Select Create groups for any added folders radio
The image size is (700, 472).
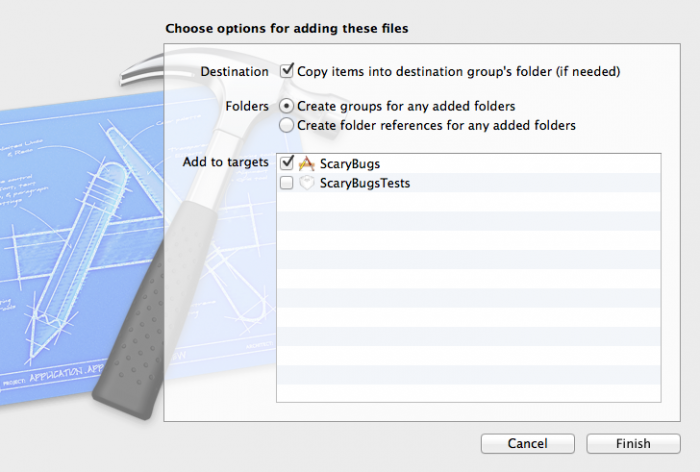tap(286, 106)
